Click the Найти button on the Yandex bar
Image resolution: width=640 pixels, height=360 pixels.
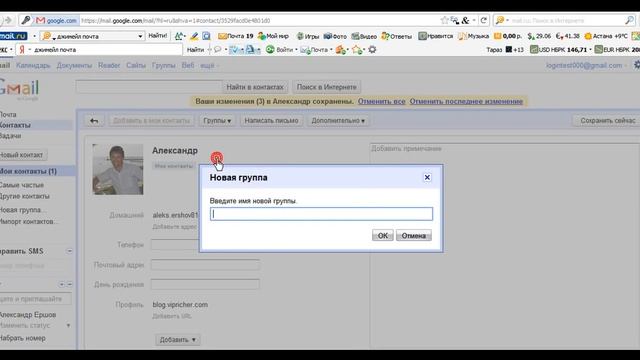click(195, 50)
